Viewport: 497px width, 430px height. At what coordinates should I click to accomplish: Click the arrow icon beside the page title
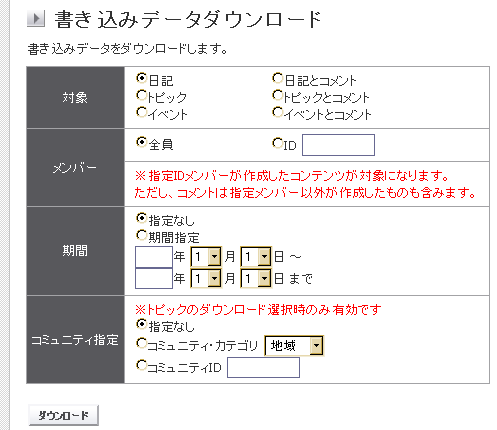[36, 19]
